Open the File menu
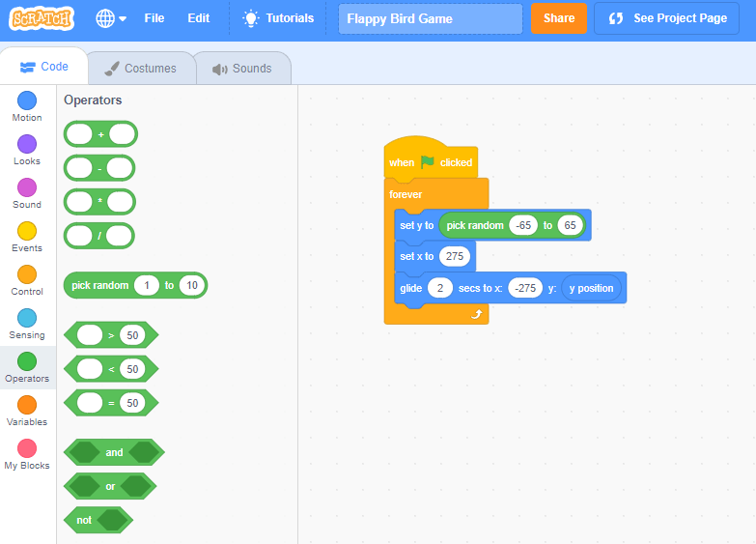Viewport: 756px width, 544px height. pyautogui.click(x=154, y=18)
